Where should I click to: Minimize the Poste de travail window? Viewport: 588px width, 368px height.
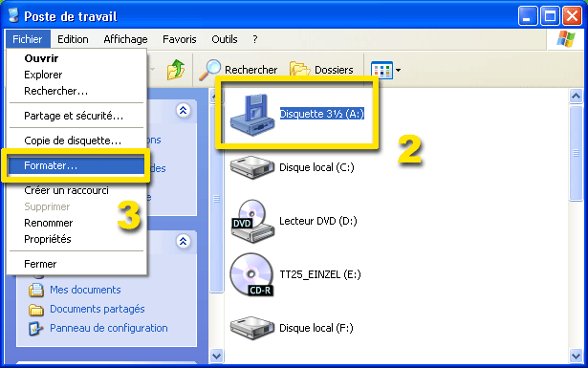[527, 16]
